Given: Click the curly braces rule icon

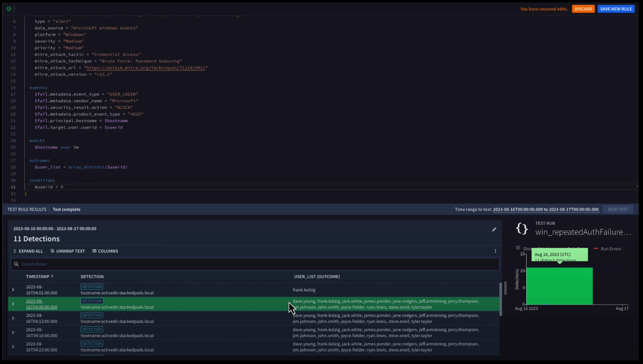Looking at the screenshot, I should click(522, 229).
